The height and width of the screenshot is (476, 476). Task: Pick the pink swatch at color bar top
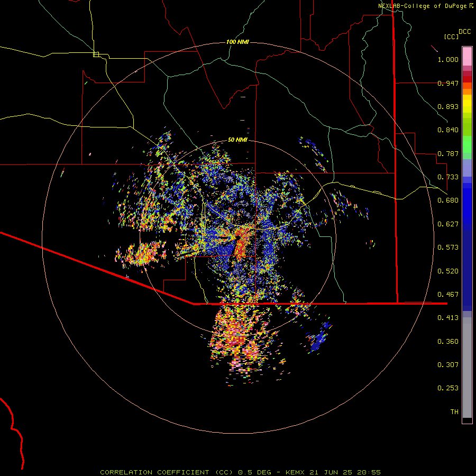pyautogui.click(x=467, y=56)
